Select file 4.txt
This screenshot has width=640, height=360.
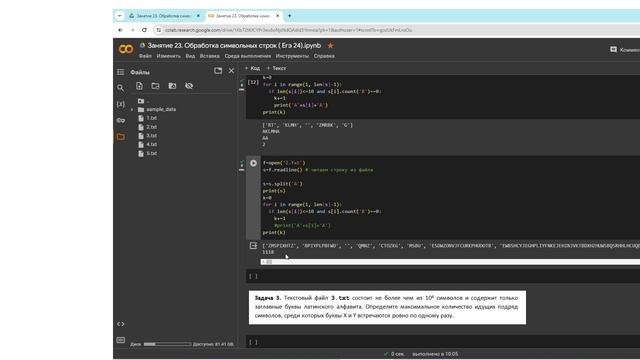pyautogui.click(x=151, y=144)
